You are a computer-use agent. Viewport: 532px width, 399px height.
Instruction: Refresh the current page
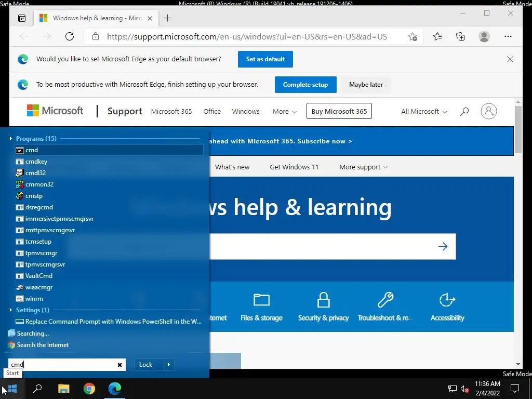pos(70,36)
